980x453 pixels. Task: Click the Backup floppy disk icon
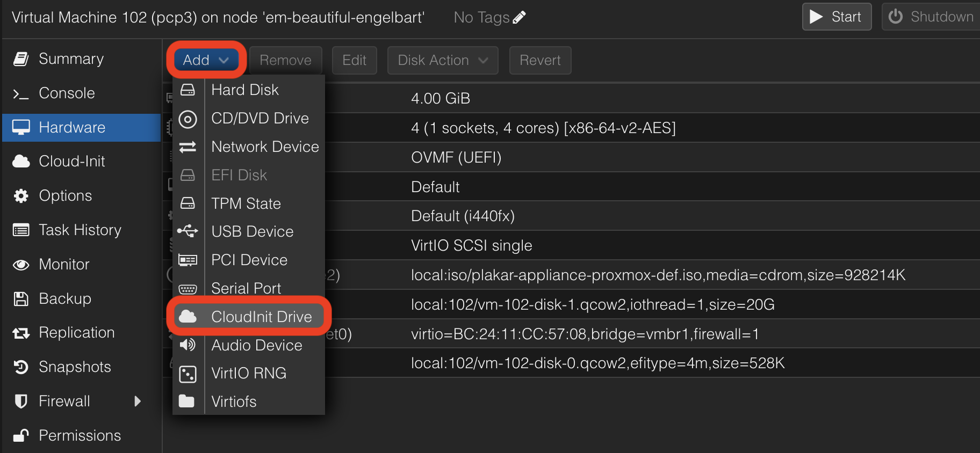21,299
